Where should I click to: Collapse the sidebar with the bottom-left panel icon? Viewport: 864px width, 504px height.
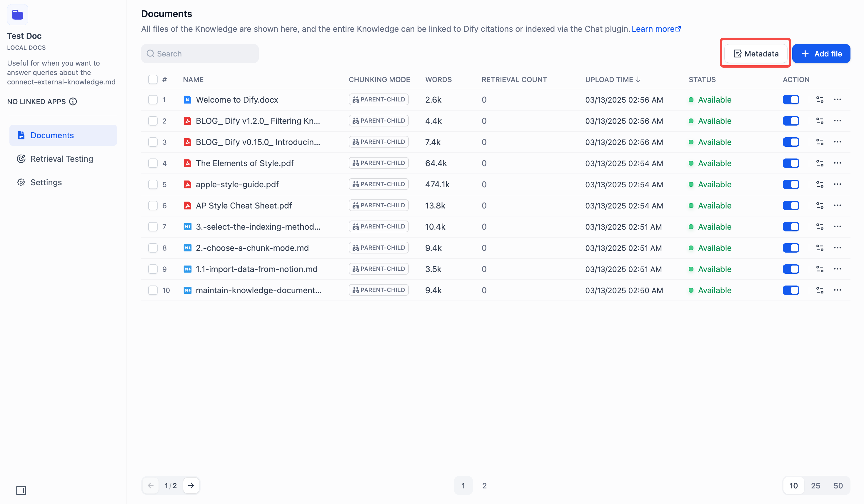(x=21, y=490)
